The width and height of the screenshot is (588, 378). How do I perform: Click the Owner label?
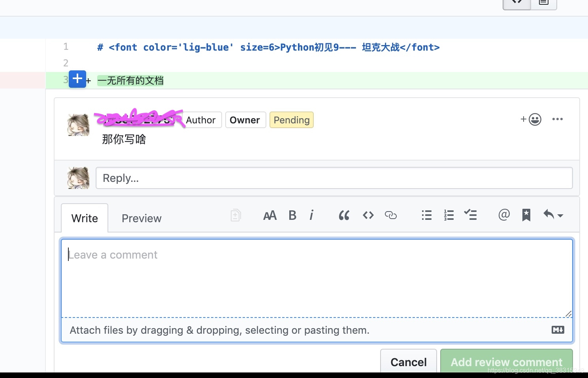(245, 120)
